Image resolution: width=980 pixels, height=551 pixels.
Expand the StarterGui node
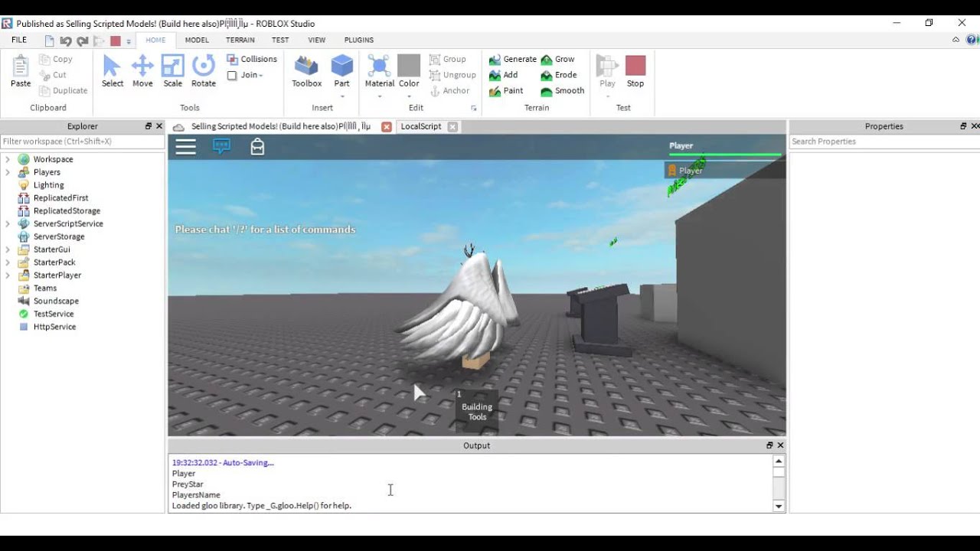[x=8, y=249]
